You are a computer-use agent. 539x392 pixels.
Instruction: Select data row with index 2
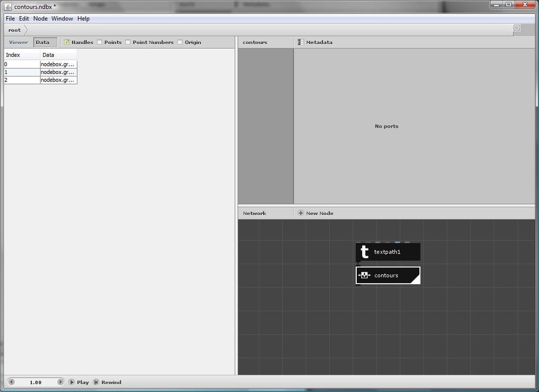click(x=40, y=80)
